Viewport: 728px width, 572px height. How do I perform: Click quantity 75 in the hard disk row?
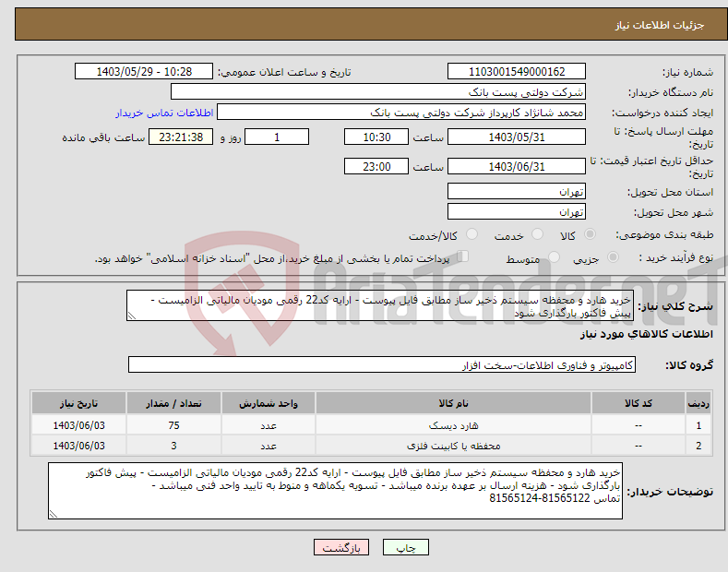[x=173, y=425]
